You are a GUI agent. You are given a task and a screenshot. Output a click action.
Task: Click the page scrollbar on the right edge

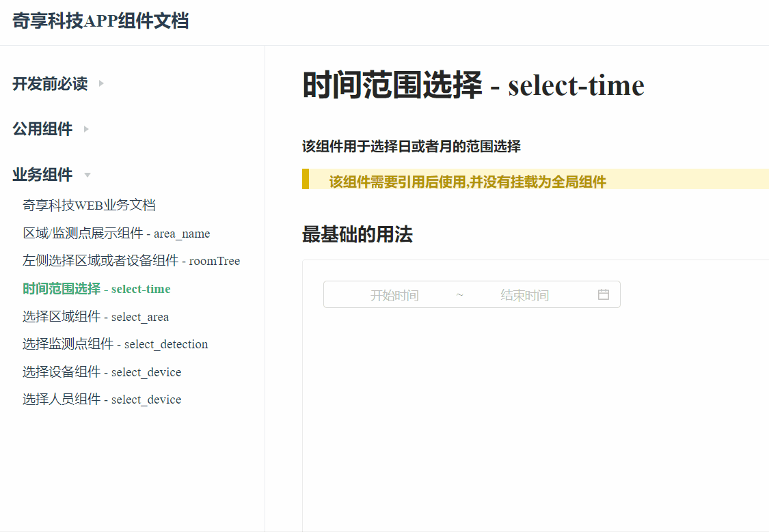(x=766, y=137)
